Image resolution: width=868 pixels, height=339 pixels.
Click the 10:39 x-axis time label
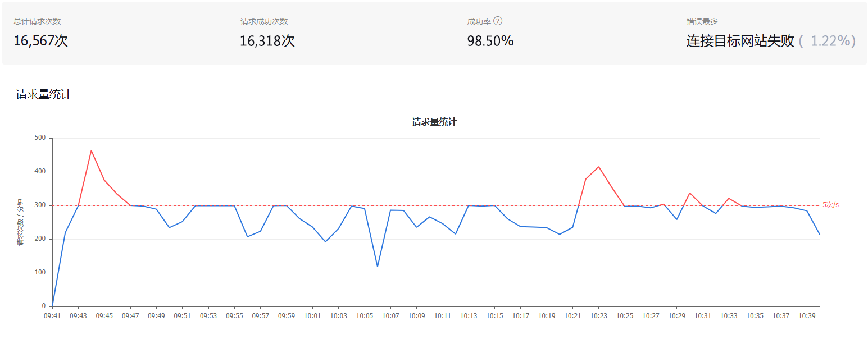click(807, 317)
